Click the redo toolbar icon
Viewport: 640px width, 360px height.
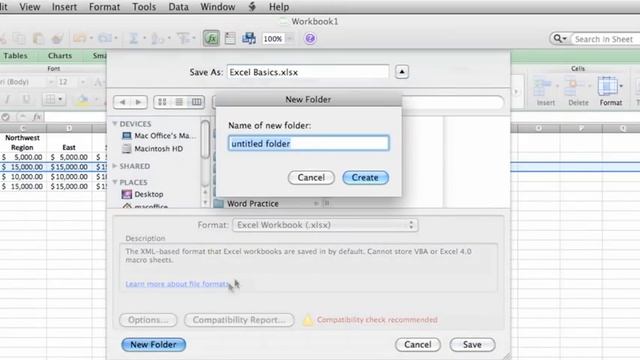tap(105, 39)
